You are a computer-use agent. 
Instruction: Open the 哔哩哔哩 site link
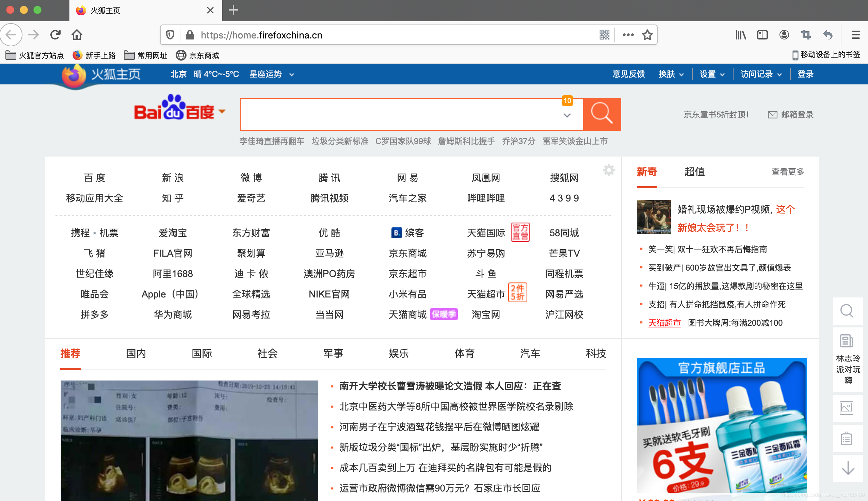485,198
